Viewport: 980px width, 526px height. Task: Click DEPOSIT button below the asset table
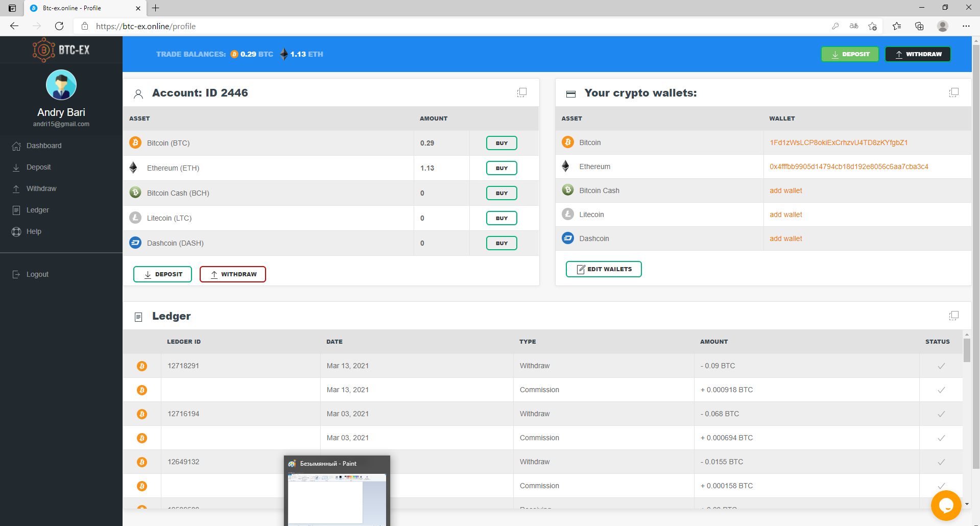(x=162, y=274)
